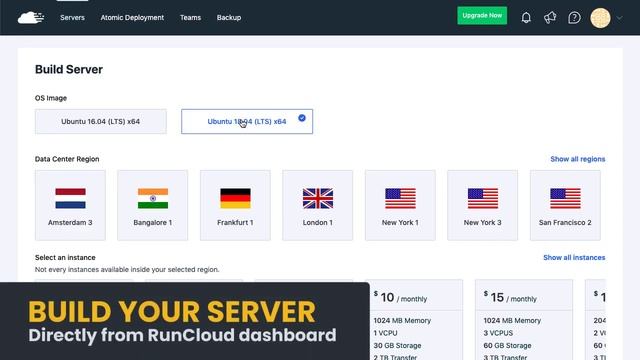Click 60 GB Storage text in $15 plan

[507, 345]
